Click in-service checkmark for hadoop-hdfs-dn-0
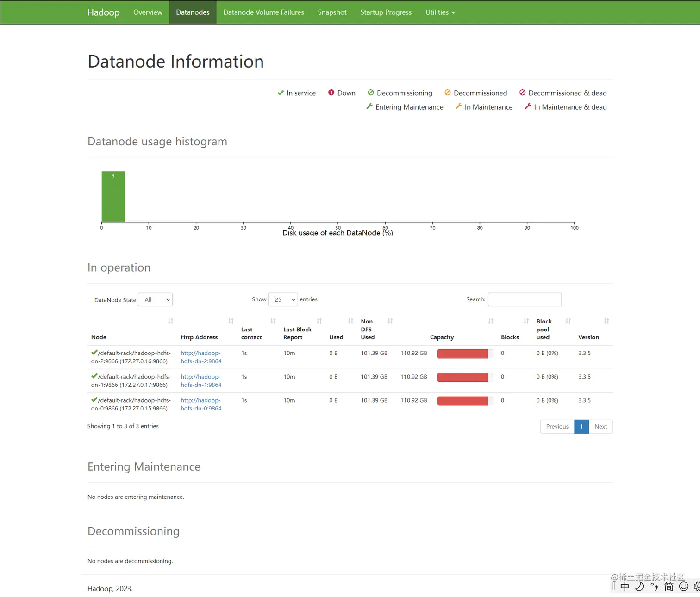This screenshot has width=700, height=597. click(x=94, y=400)
